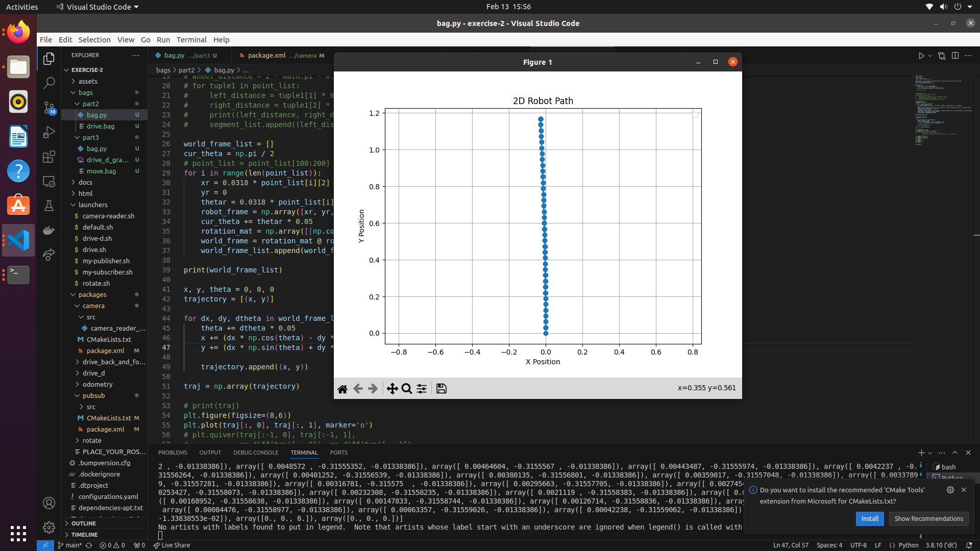Open the Source Control sidebar view
This screenshot has width=980, height=551.
49,108
